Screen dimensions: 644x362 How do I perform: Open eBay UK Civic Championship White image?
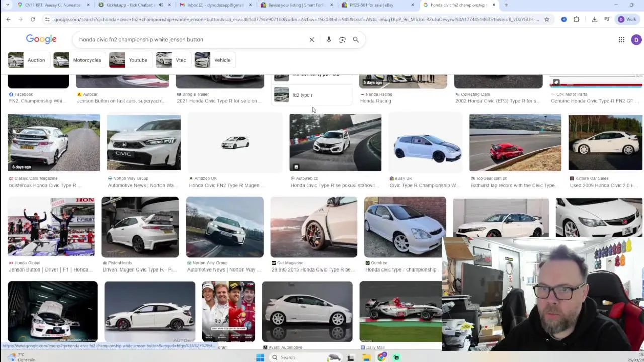click(x=425, y=142)
